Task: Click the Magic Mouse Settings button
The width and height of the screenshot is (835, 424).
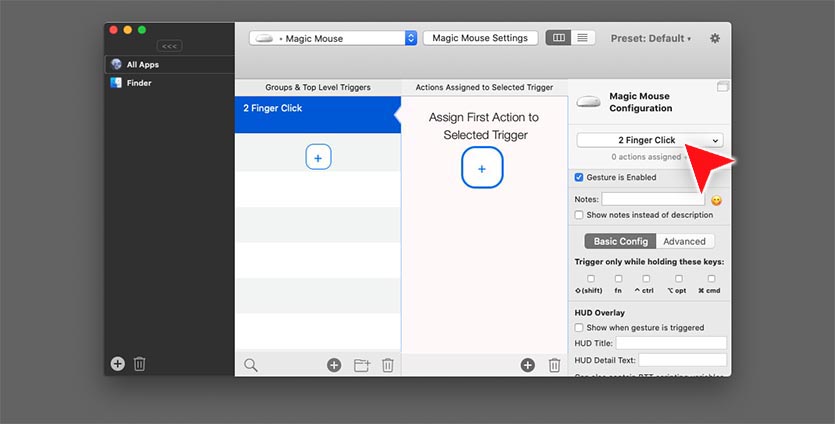Action: [x=480, y=38]
